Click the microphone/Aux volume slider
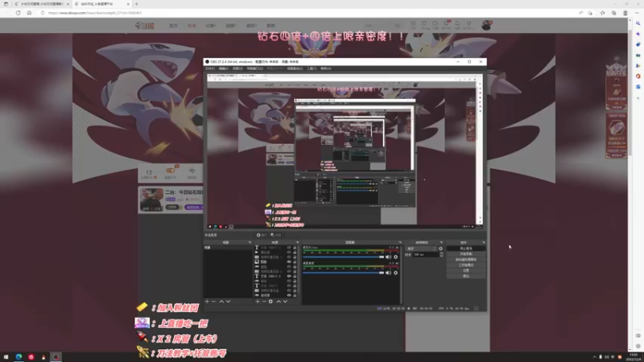The width and height of the screenshot is (644, 362). click(344, 257)
